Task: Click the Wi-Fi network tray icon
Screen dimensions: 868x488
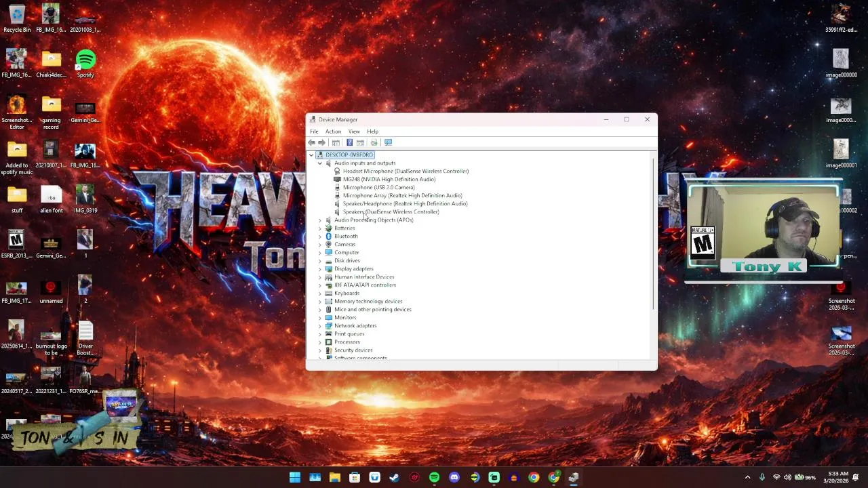Action: 776,478
